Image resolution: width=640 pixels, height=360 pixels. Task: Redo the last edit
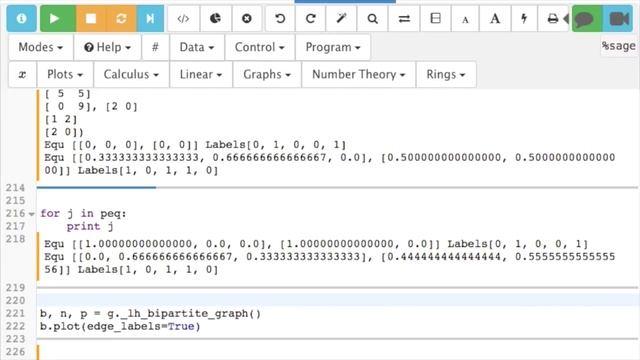point(311,19)
